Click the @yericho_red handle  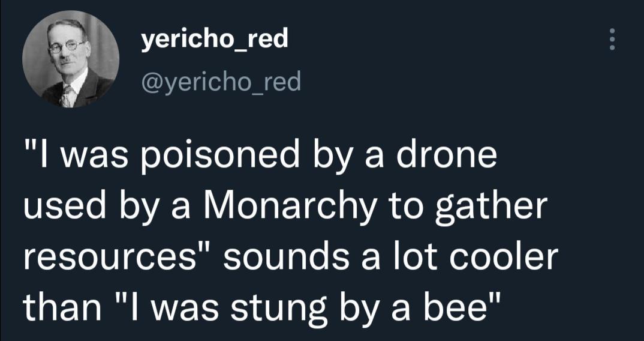[220, 81]
